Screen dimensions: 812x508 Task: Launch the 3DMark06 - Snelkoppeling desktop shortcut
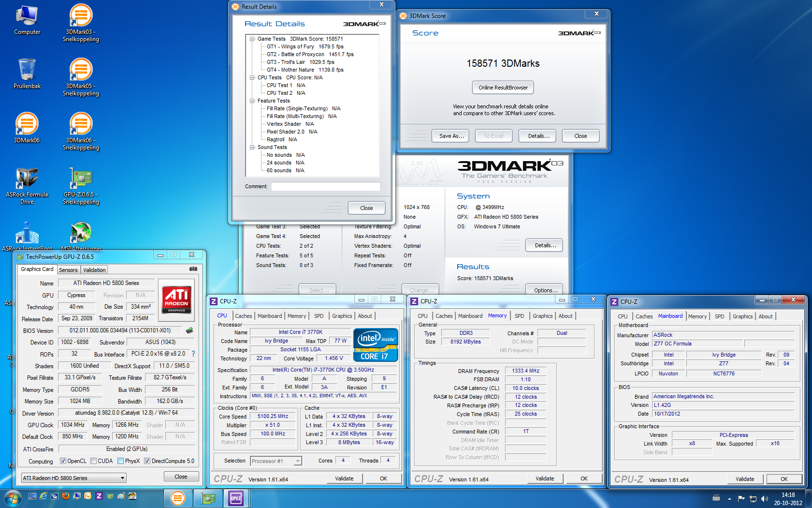tap(81, 132)
